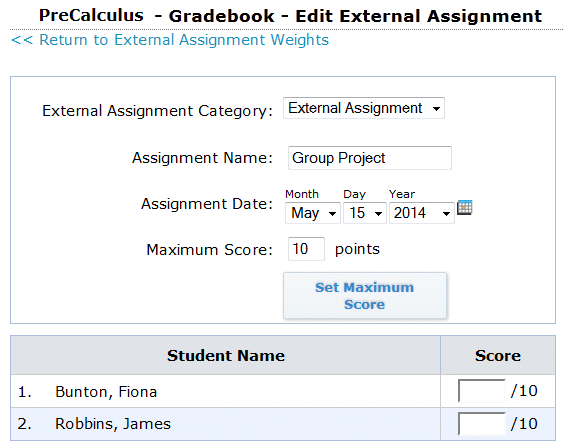Screen dimensions: 564x441
Task: Click the Set Maximum Score button
Action: point(365,296)
